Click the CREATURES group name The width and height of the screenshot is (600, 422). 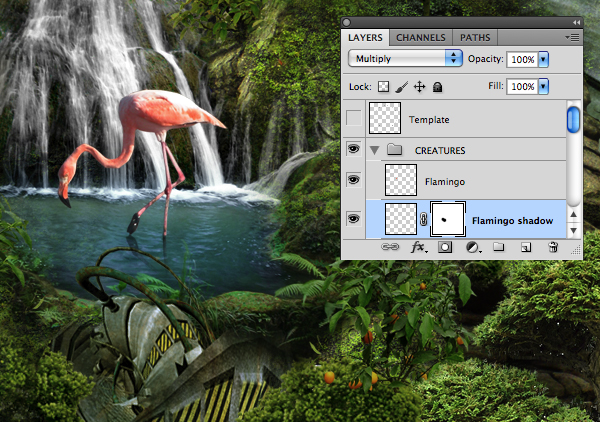[x=440, y=151]
